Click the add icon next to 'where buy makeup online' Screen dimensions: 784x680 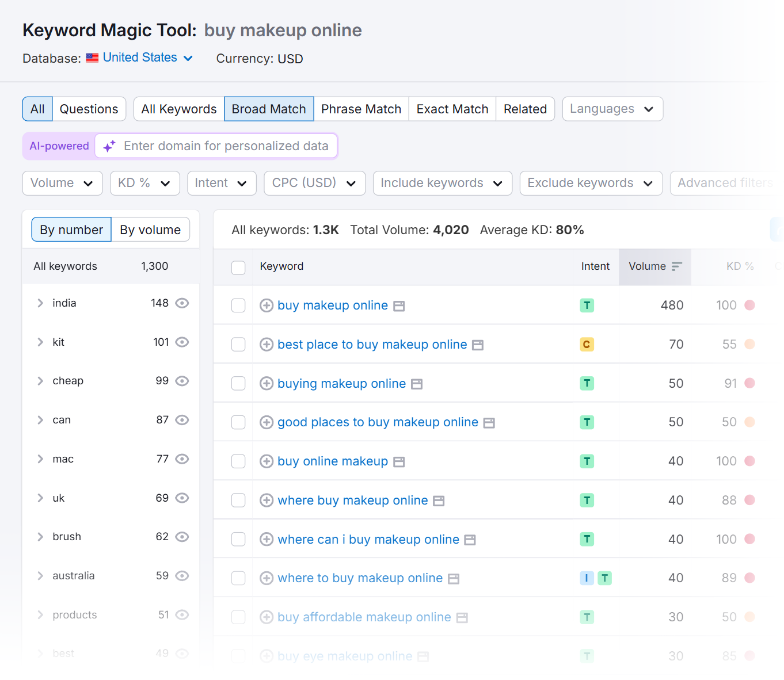pyautogui.click(x=266, y=501)
